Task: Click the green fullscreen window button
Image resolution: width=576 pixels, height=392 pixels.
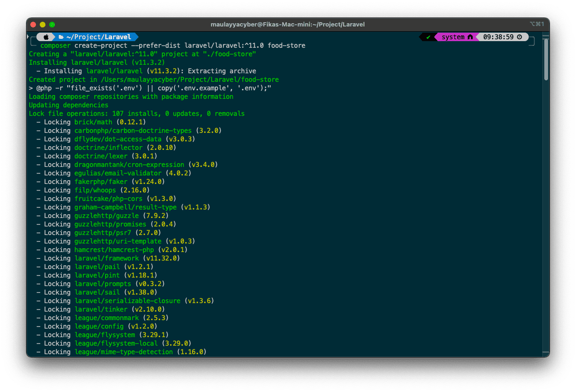Action: (52, 25)
